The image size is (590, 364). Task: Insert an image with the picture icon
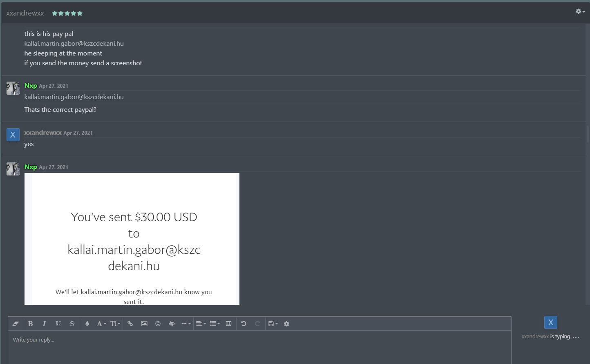pyautogui.click(x=144, y=324)
